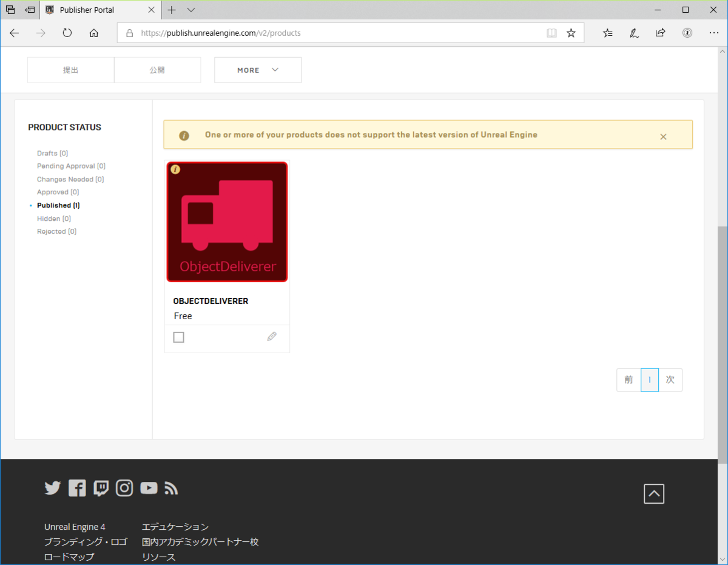
Task: Open the Twitter social icon in footer
Action: [x=53, y=488]
